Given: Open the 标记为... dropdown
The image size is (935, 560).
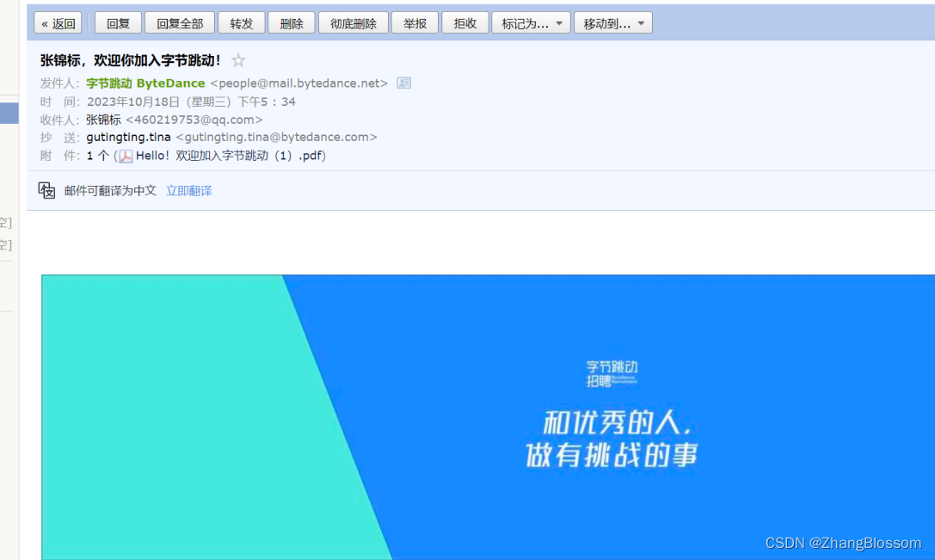Looking at the screenshot, I should (x=531, y=23).
